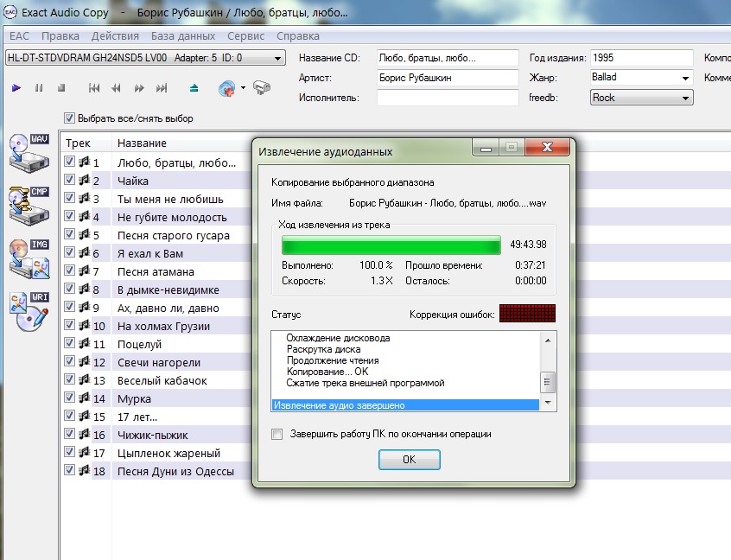Image resolution: width=731 pixels, height=560 pixels.
Task: Open the Сервис menu
Action: point(245,36)
